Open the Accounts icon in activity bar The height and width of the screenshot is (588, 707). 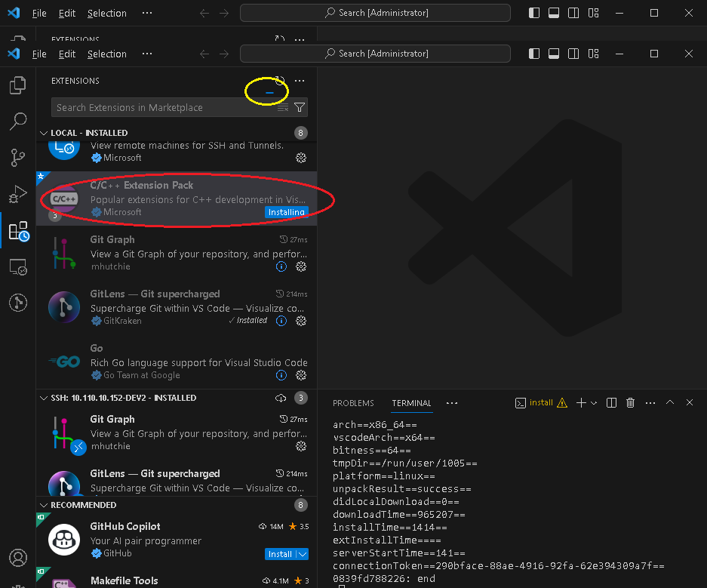(x=17, y=558)
